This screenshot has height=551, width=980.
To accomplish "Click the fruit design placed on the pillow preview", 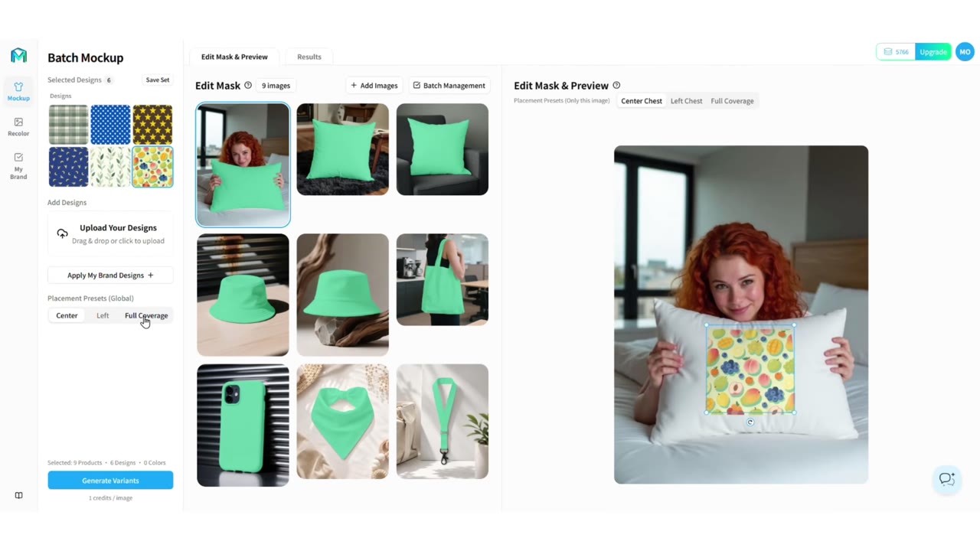I will [x=750, y=369].
